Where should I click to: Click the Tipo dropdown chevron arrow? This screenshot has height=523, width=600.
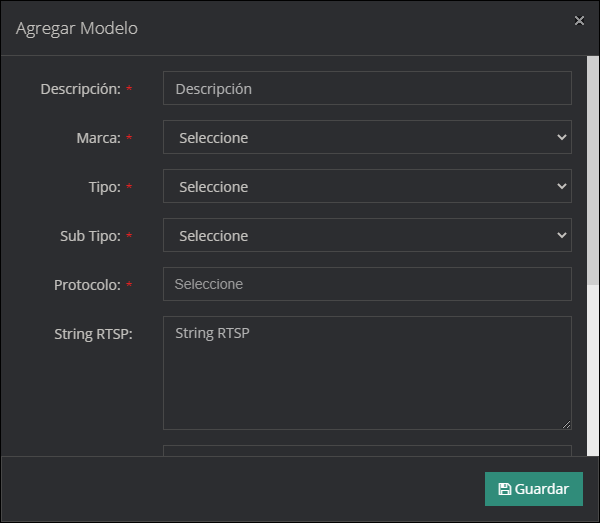(560, 187)
